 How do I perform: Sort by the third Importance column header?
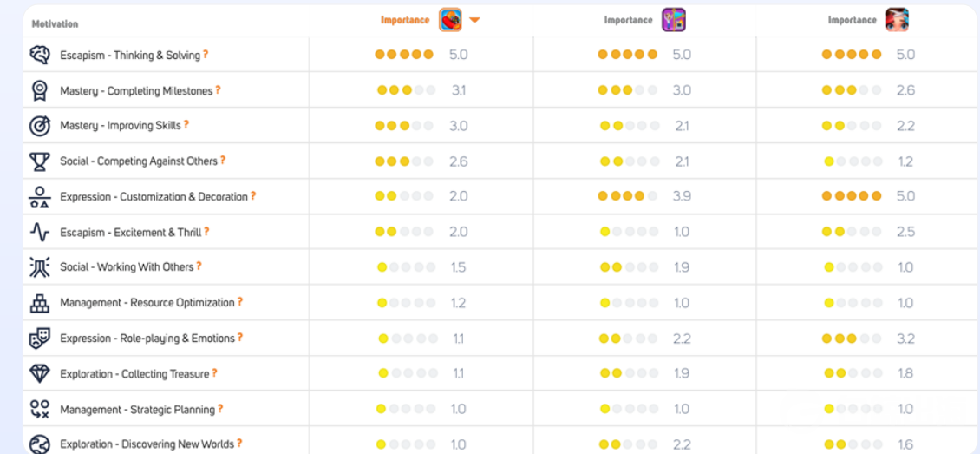(x=852, y=20)
